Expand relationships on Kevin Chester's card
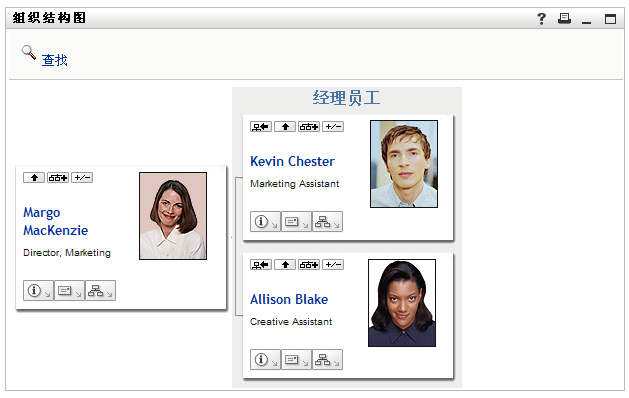 (x=309, y=127)
